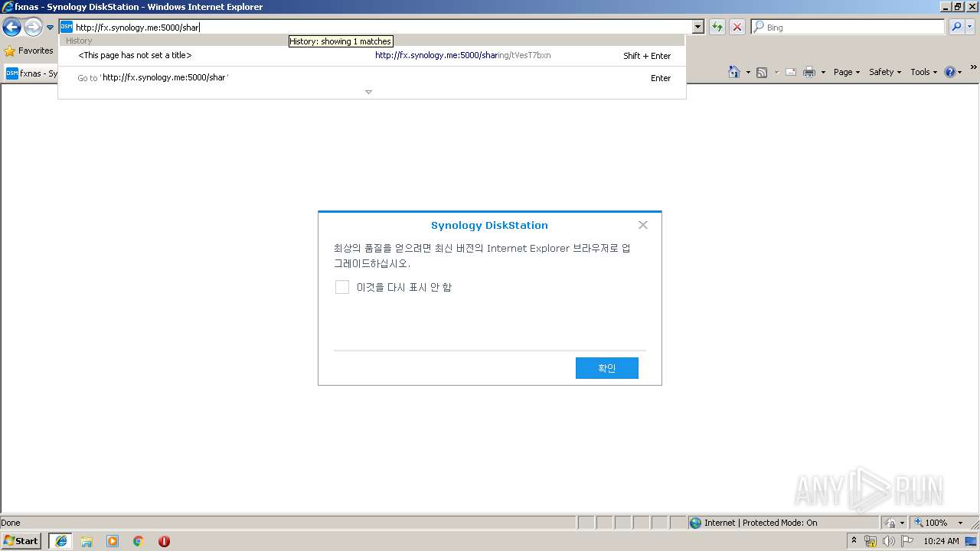The height and width of the screenshot is (551, 980).
Task: Click the 10:24 AM system clock
Action: click(x=941, y=541)
